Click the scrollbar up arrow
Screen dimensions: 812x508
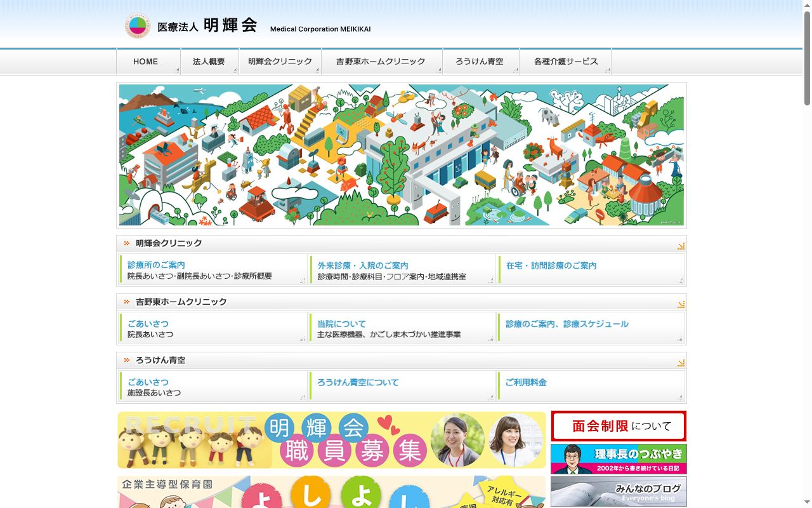[807, 4]
